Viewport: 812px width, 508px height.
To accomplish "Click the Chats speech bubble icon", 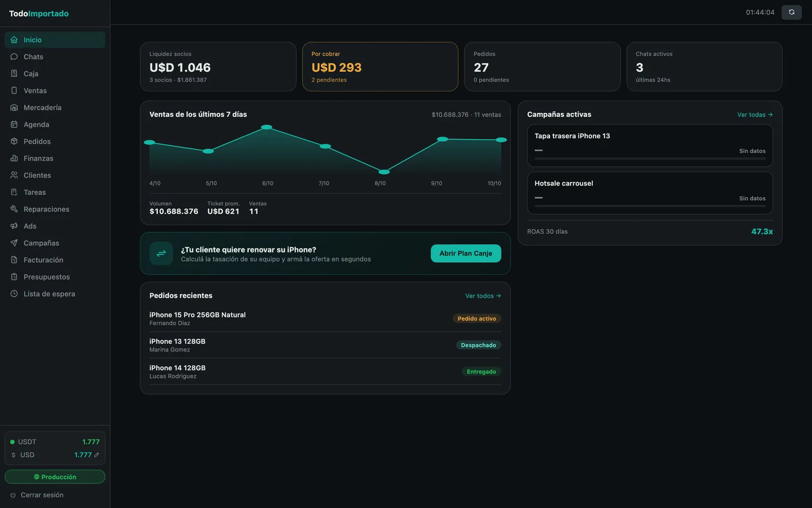I will (x=14, y=56).
